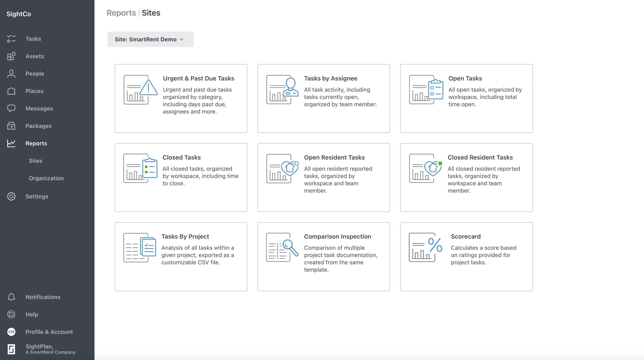Image resolution: width=644 pixels, height=360 pixels.
Task: Click the Assets squares icon in sidebar
Action: click(11, 56)
